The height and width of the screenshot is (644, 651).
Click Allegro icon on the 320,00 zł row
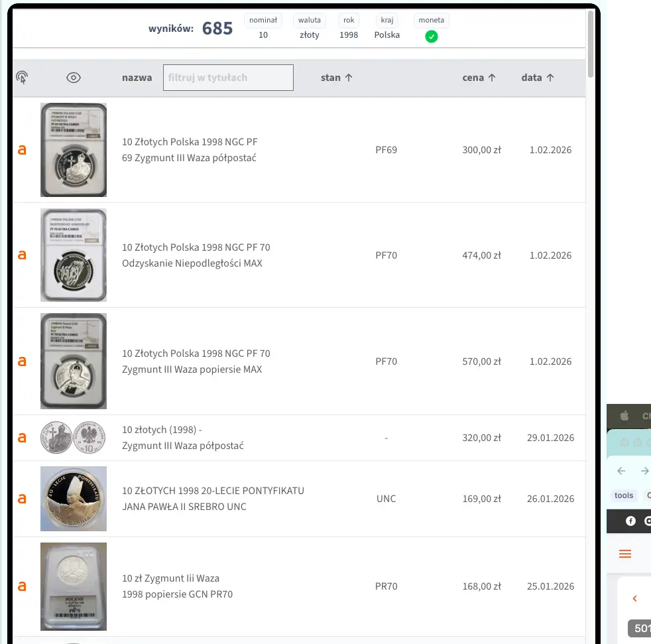[22, 438]
